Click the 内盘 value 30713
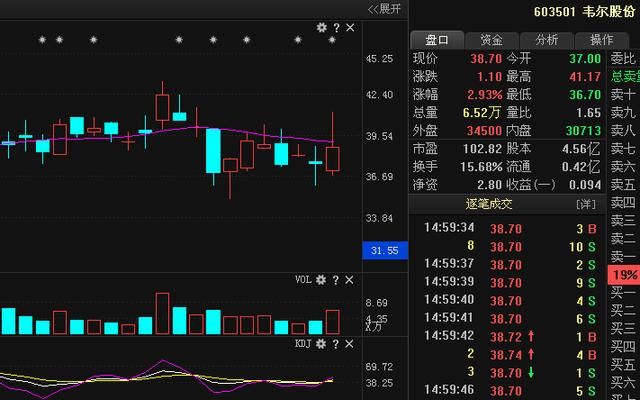This screenshot has width=640, height=400. [583, 130]
